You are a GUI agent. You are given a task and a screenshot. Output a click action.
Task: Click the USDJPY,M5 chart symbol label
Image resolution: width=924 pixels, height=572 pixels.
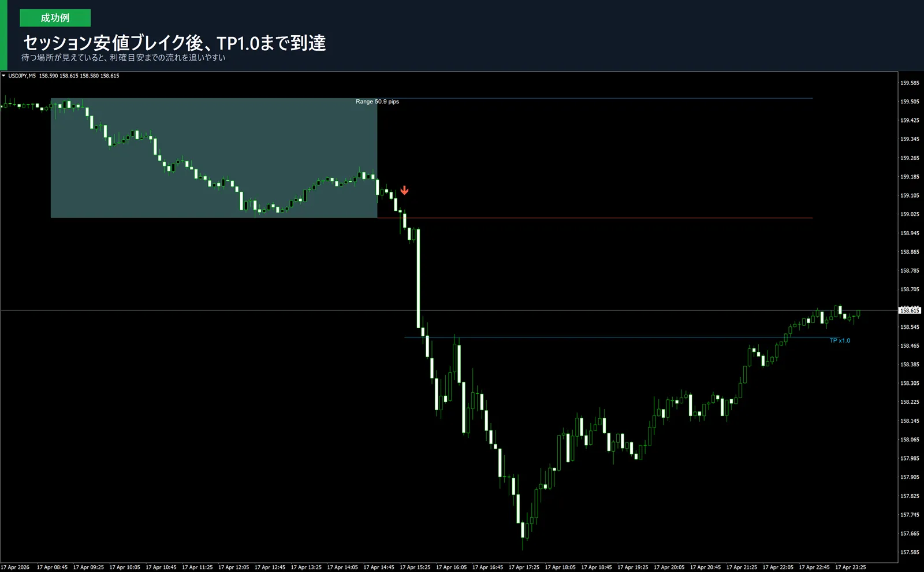[x=22, y=76]
